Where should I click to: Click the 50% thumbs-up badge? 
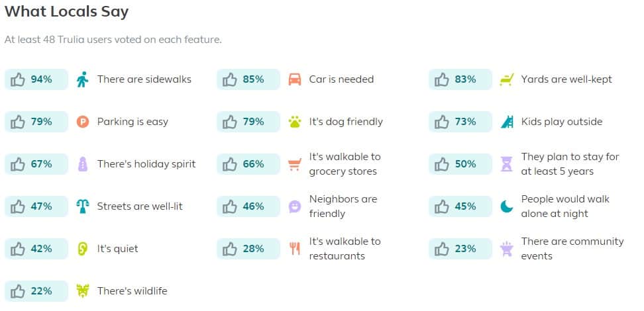[x=460, y=164]
